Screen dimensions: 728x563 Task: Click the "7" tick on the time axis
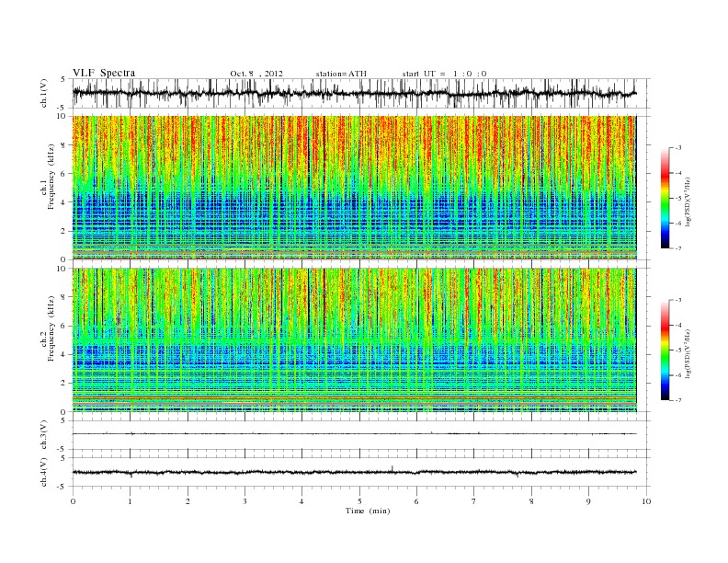(474, 501)
